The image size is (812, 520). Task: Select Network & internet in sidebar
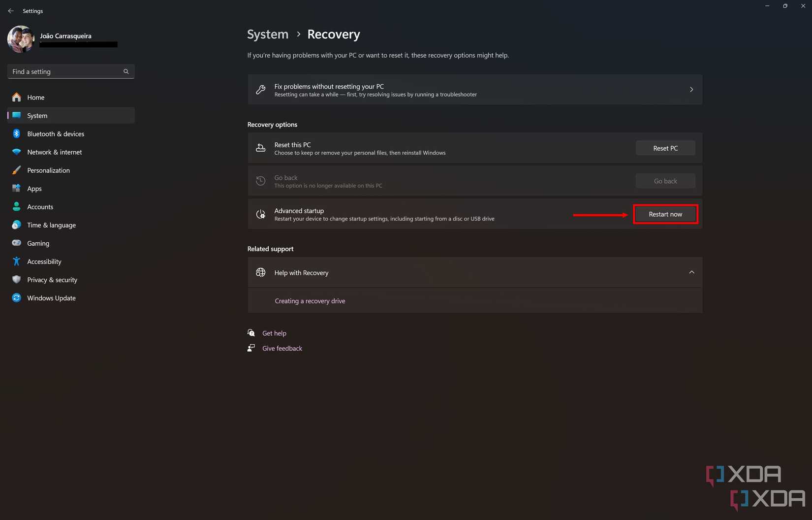55,152
